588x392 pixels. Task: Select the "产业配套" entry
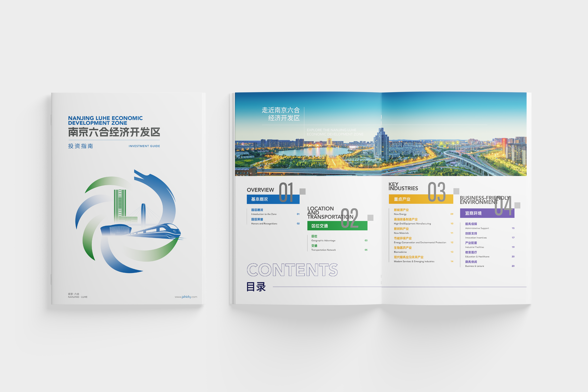point(471,243)
